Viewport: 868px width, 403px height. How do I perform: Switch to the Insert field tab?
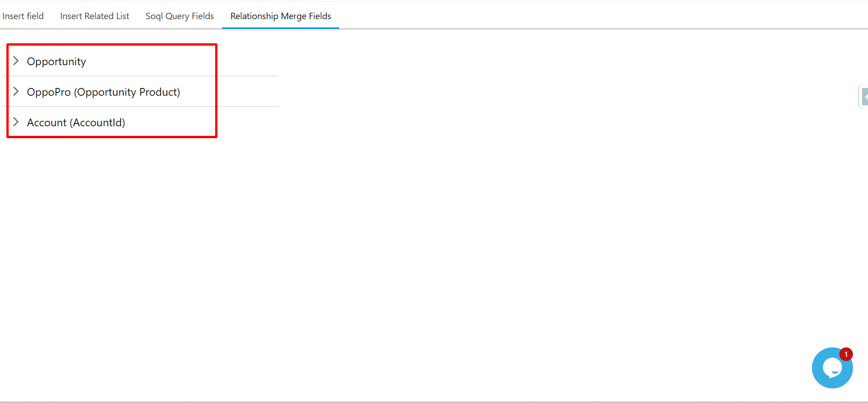23,16
